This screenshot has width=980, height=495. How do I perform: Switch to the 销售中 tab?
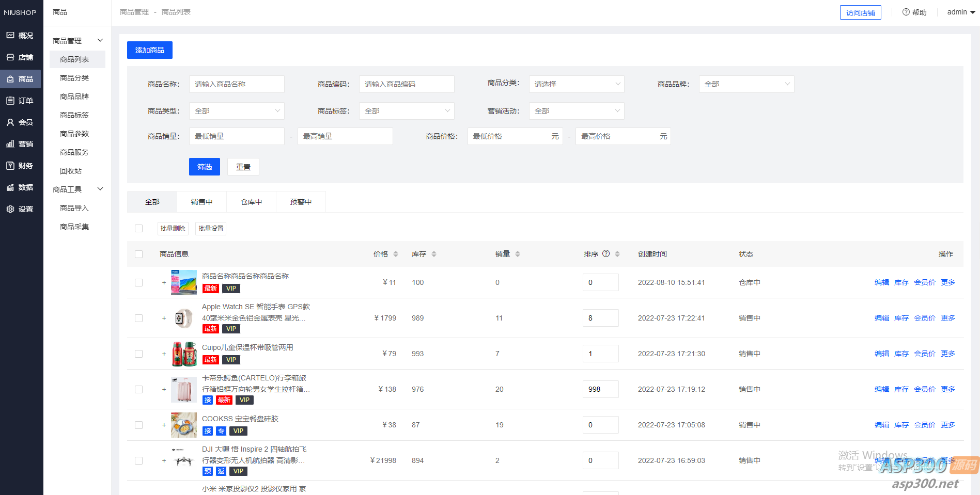[201, 201]
